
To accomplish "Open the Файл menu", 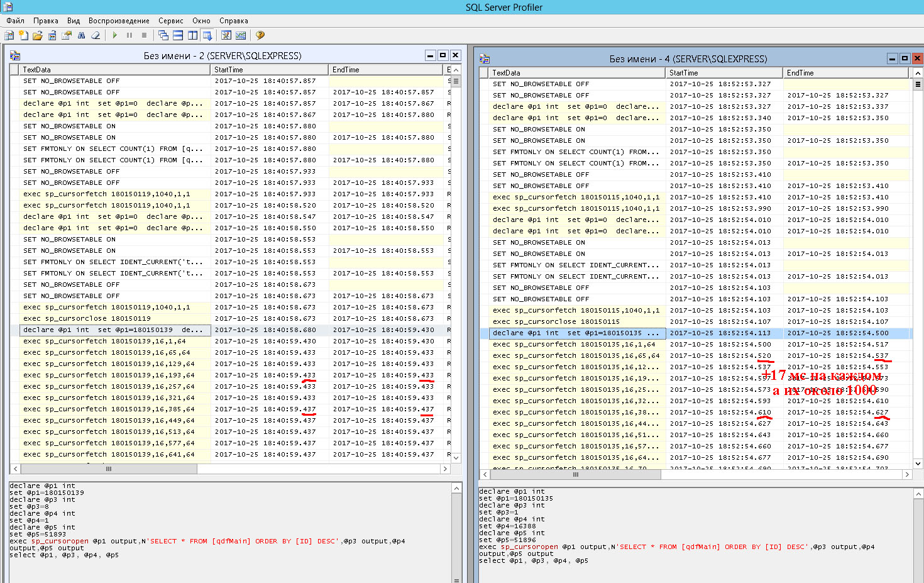I will coord(15,21).
